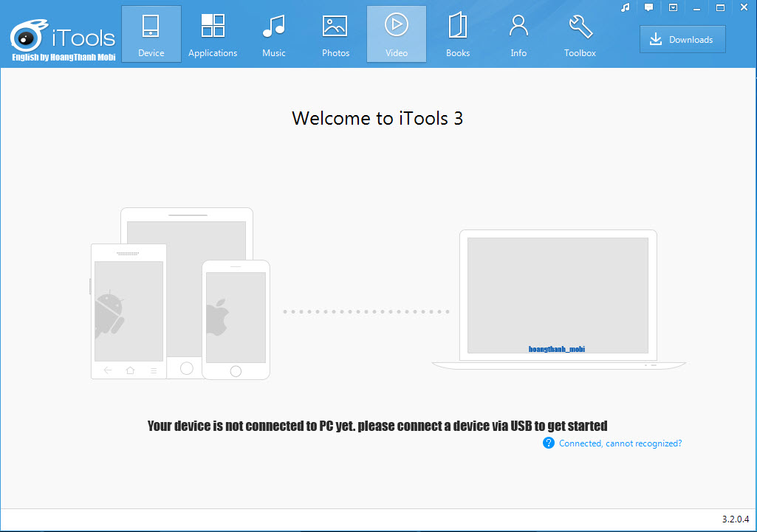Click 'Connected, cannot recognized?' link
Viewport: 757px width, 532px height.
(620, 443)
